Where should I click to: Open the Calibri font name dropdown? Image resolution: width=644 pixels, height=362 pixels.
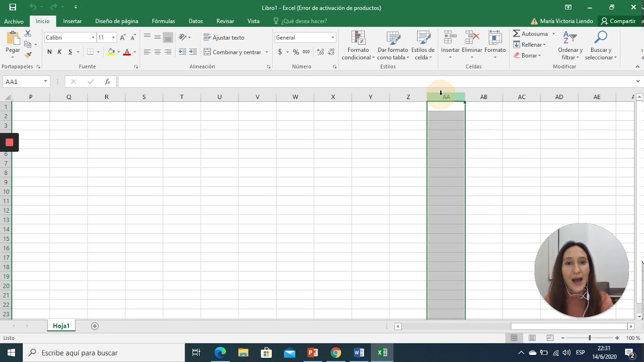coord(93,38)
